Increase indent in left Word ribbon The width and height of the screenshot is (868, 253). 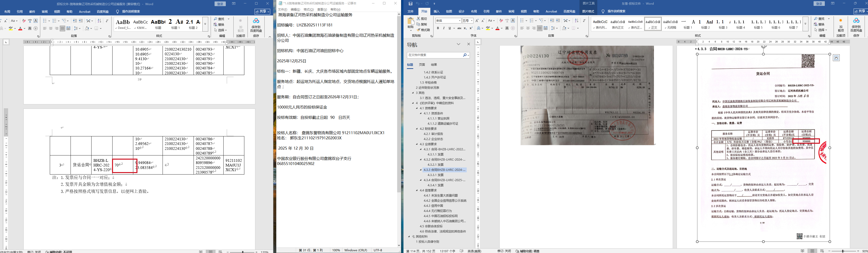(81, 21)
